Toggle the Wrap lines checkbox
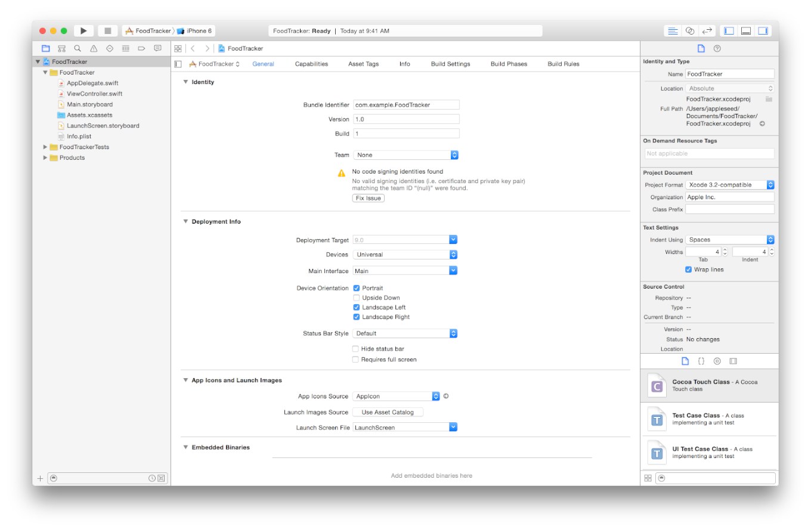This screenshot has height=532, width=811. [x=689, y=270]
